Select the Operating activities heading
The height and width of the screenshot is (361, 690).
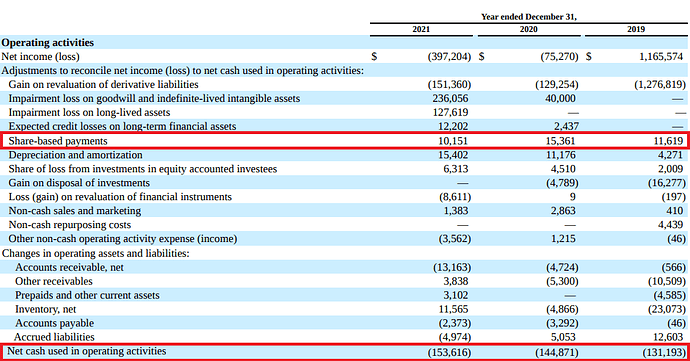tap(48, 43)
